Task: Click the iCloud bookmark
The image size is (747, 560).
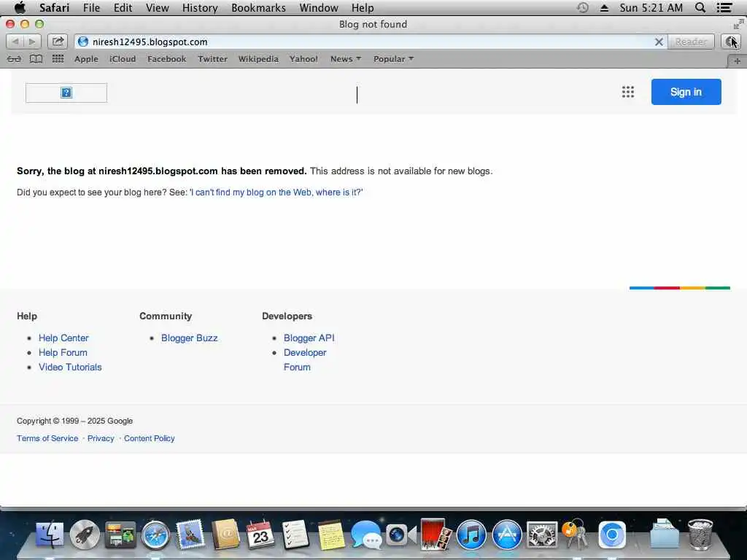Action: (123, 59)
